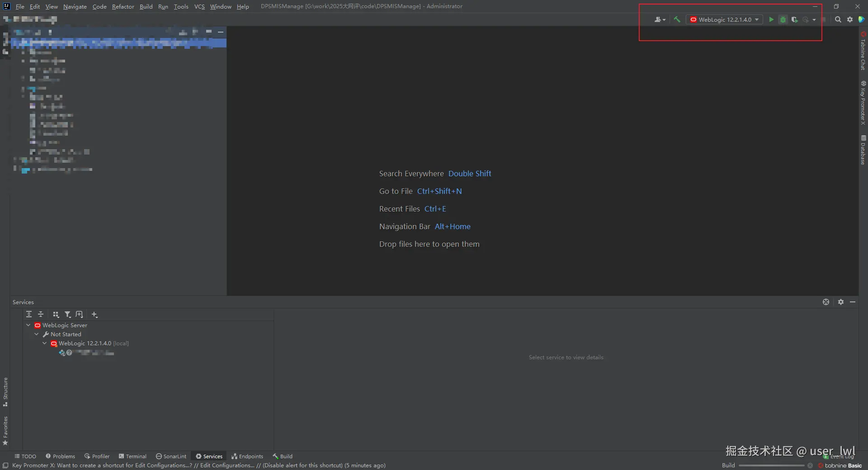Viewport: 868px width, 470px height.
Task: Open the Problems tool window tab
Action: click(x=61, y=456)
